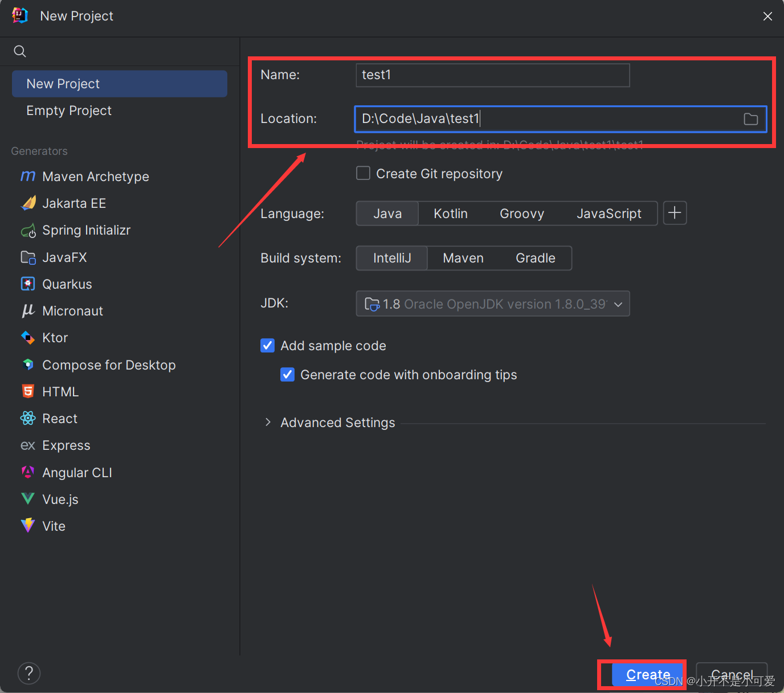Image resolution: width=784 pixels, height=693 pixels.
Task: Click the Express generator label
Action: pos(66,445)
